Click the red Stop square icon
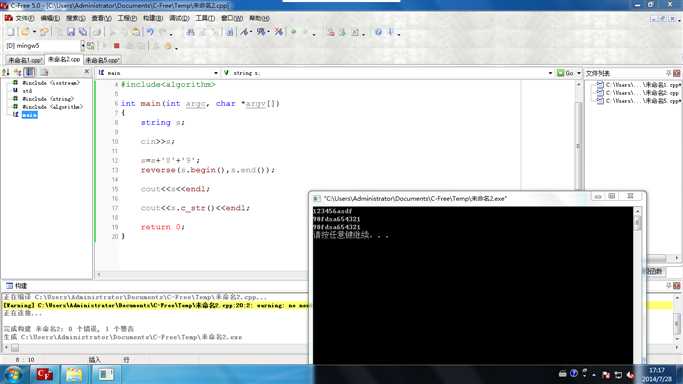This screenshot has width=683, height=384. pyautogui.click(x=116, y=46)
